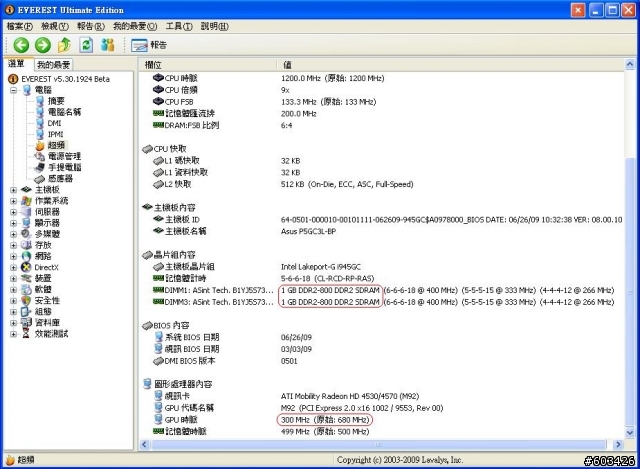Click the vertical scrollbar down arrow
The width and height of the screenshot is (640, 469).
click(x=629, y=432)
